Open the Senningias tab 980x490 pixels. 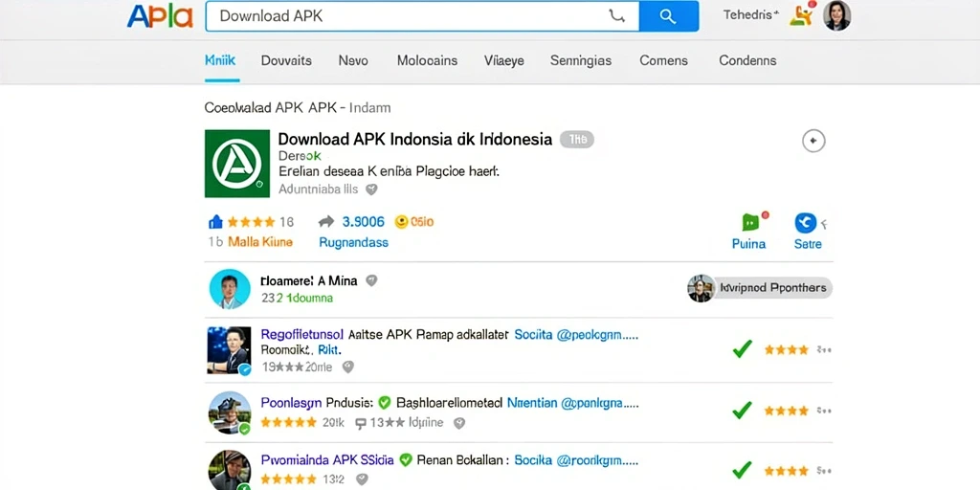[581, 60]
